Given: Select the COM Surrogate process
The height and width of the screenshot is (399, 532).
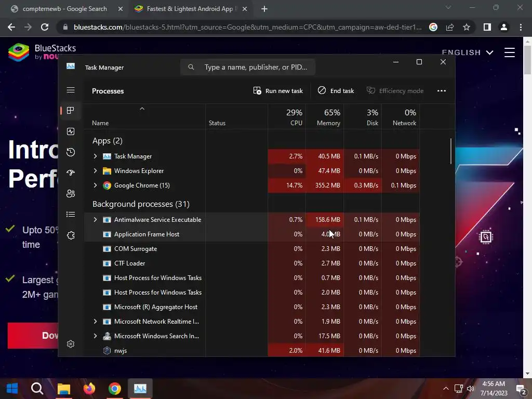Looking at the screenshot, I should coord(252,249).
